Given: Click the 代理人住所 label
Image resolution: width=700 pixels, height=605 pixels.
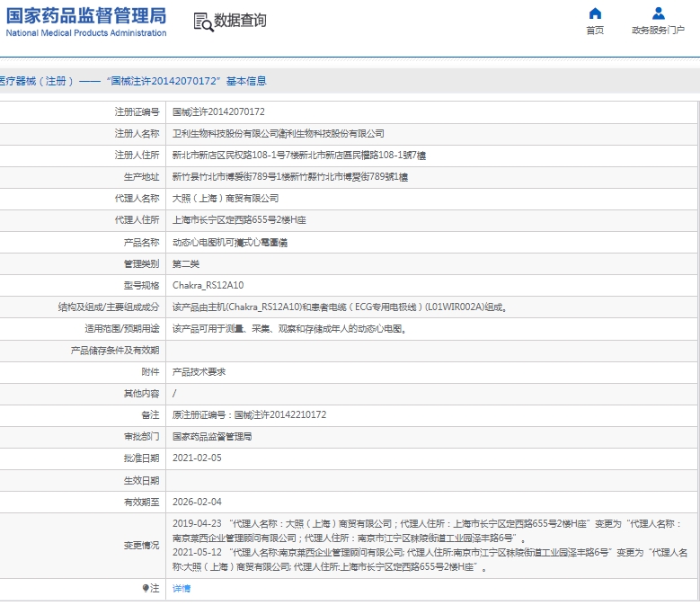Looking at the screenshot, I should (137, 220).
